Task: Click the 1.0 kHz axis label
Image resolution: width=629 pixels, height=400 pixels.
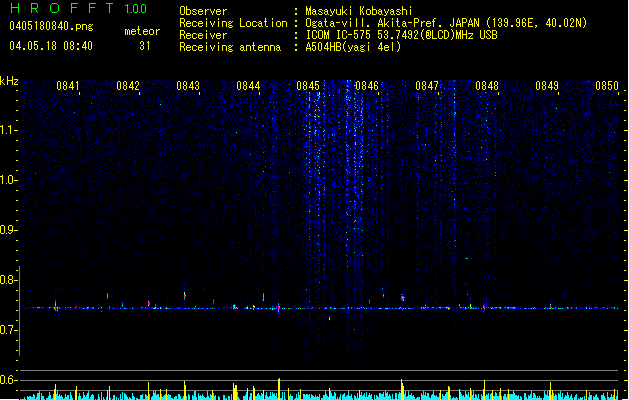Action: coord(8,180)
